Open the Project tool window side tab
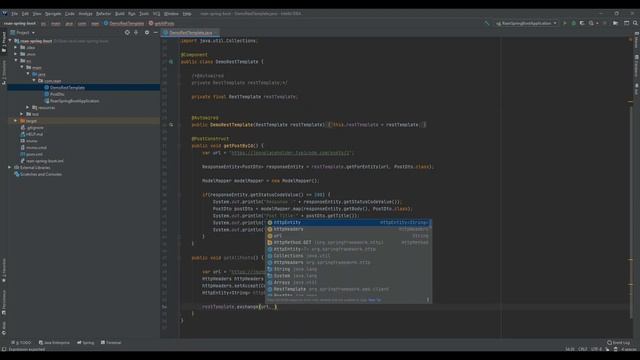640x360 pixels. click(x=4, y=42)
